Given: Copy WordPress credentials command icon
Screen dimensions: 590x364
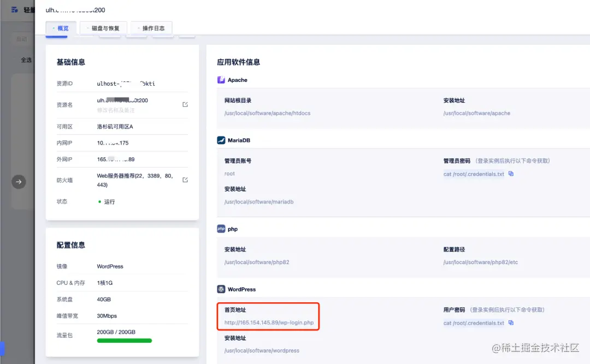Looking at the screenshot, I should 511,323.
